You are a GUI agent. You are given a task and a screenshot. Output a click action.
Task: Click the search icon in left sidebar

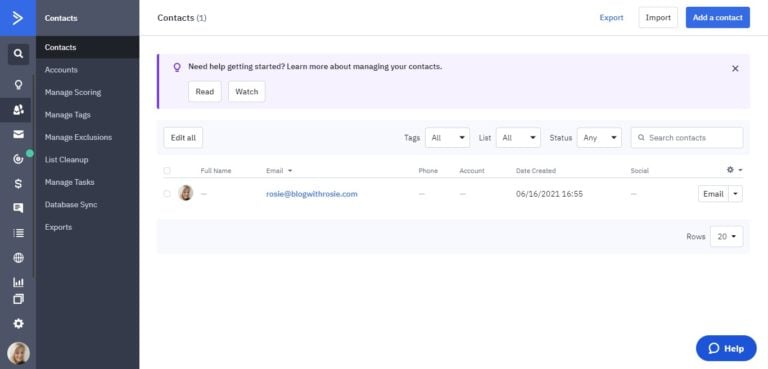(x=18, y=54)
